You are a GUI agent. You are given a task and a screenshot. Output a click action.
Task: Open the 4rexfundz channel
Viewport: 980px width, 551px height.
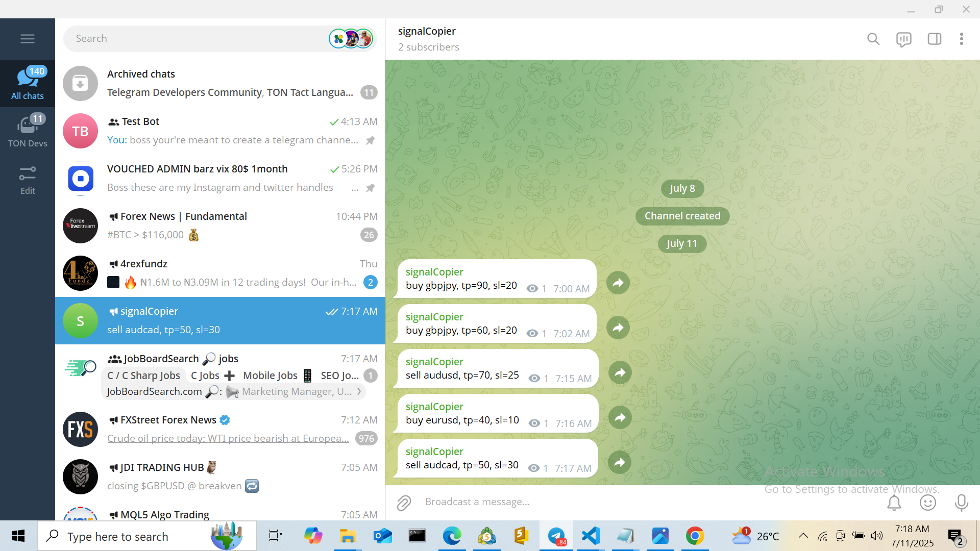tap(220, 273)
